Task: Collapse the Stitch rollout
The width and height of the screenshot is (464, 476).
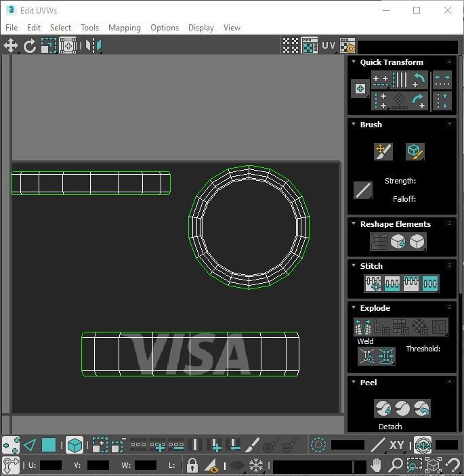Action: [x=354, y=265]
